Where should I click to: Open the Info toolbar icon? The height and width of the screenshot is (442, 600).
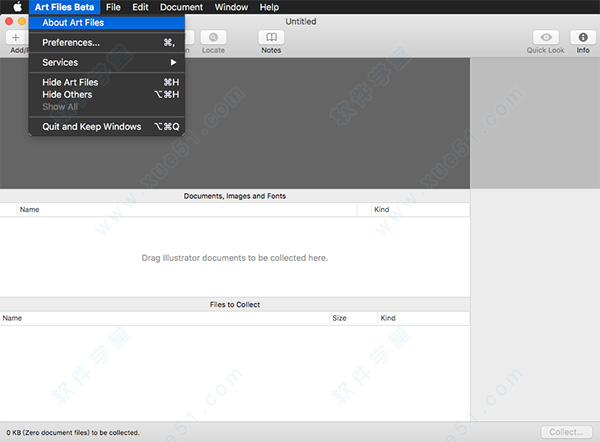(583, 38)
